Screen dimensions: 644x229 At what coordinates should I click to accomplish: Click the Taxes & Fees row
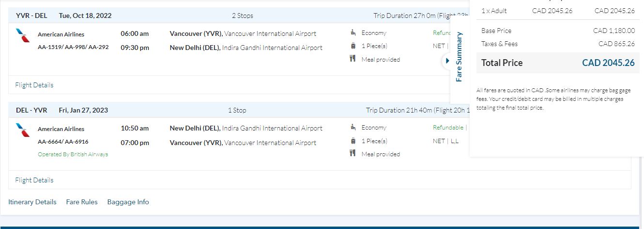(x=557, y=44)
